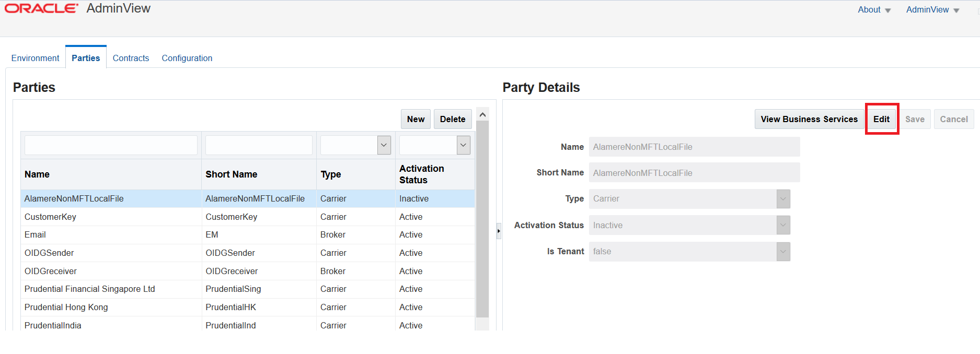Select the CustomerKey party row
This screenshot has width=980, height=354.
pyautogui.click(x=248, y=217)
